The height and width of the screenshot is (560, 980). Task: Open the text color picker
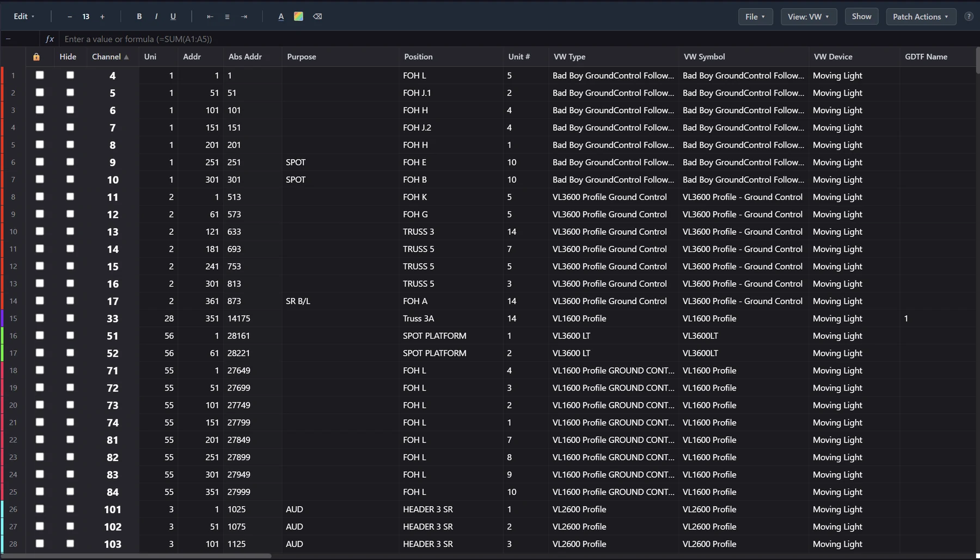(x=281, y=16)
